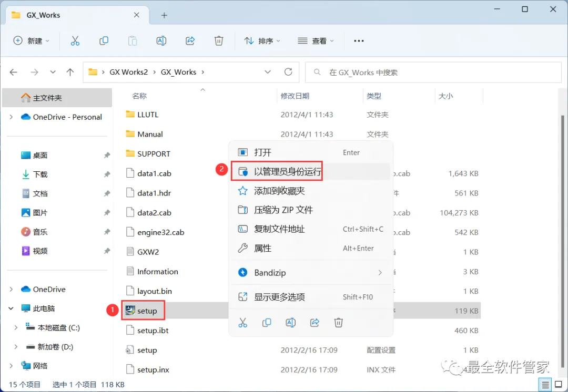Choose 显示更多选项 in context menu
Viewport: 568px width, 392px height.
(311, 297)
